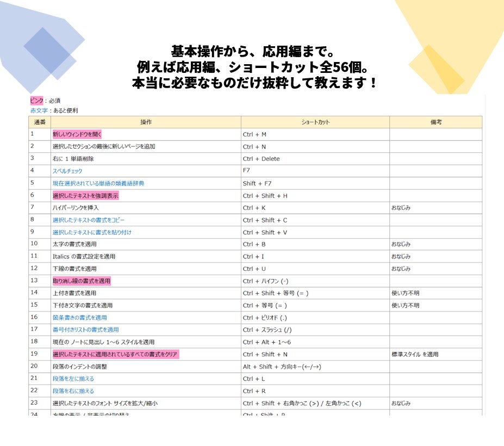This screenshot has height=446, width=504.
Task: Select the shortcut 'Ctrl + Shift + N'
Action: (x=265, y=355)
